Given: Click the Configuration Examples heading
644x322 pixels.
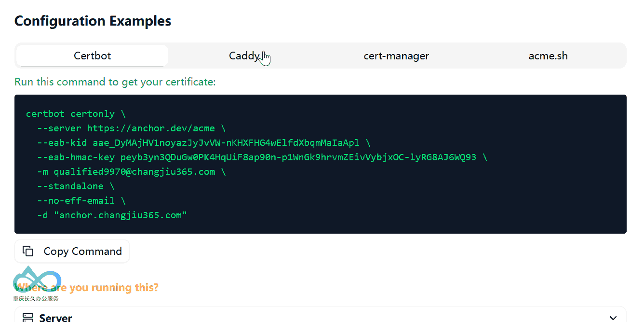Looking at the screenshot, I should coord(93,21).
